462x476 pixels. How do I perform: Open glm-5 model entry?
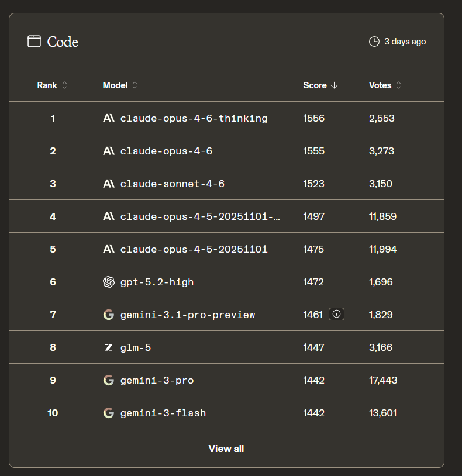click(x=135, y=347)
